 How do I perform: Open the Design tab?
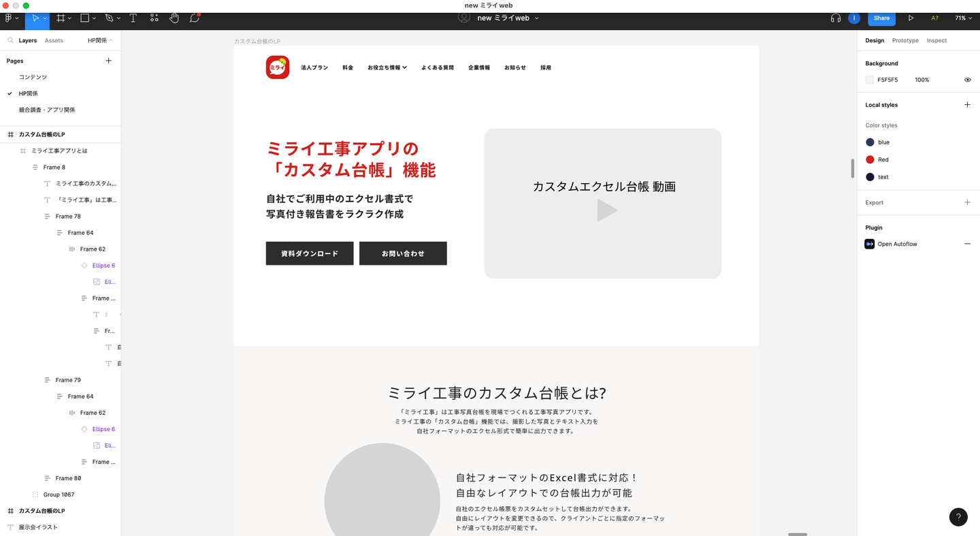tap(875, 41)
